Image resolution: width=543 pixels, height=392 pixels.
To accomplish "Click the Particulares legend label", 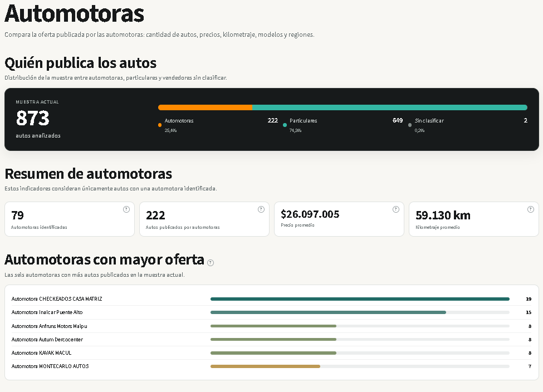I will click(x=304, y=121).
